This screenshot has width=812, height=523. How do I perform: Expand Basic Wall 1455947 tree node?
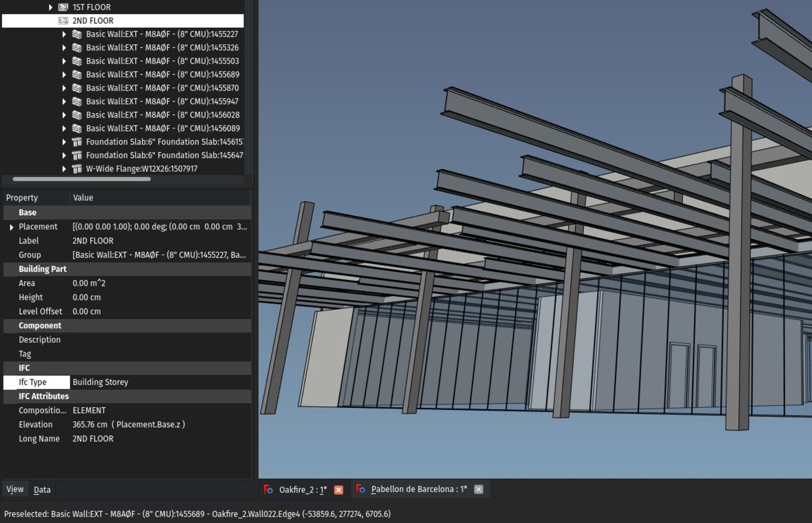(64, 101)
